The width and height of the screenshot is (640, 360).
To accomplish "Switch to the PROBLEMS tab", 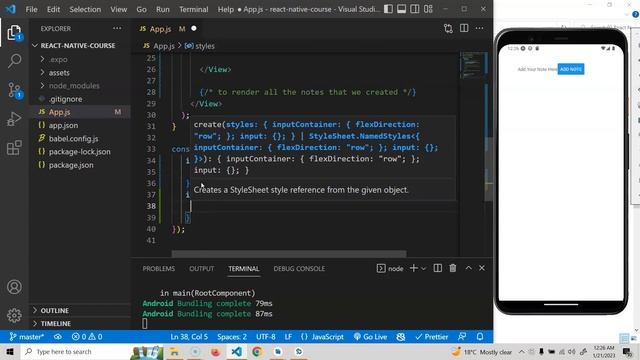I will tap(159, 269).
